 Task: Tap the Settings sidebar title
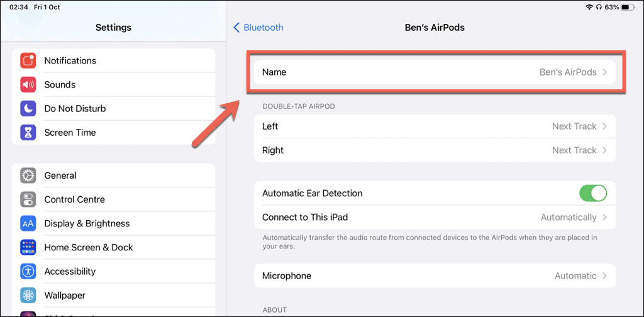click(x=113, y=28)
